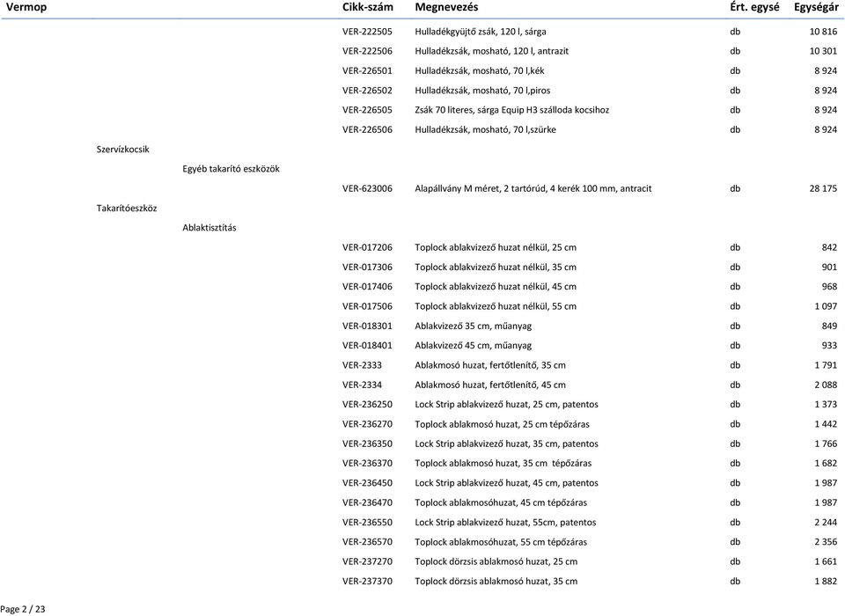Click "Ablakvizező 35 cm, műanyag" description
This screenshot has height=616, width=845.
click(x=474, y=326)
